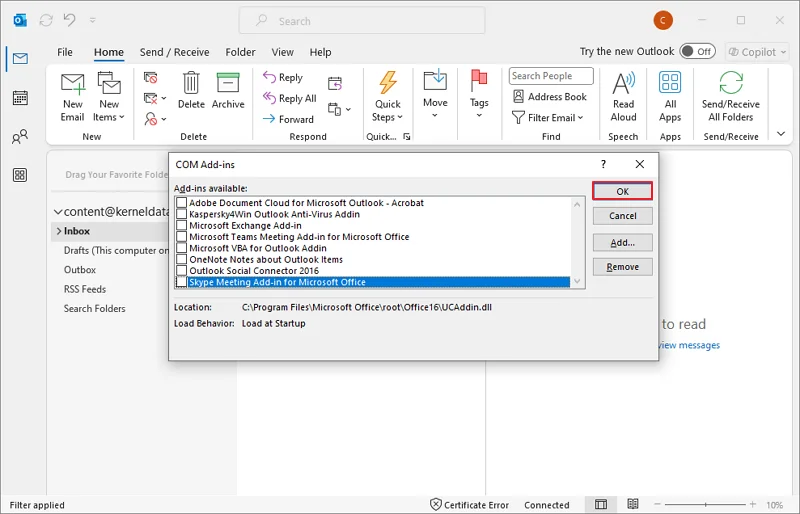Open the File menu
The width and height of the screenshot is (800, 514).
[65, 52]
